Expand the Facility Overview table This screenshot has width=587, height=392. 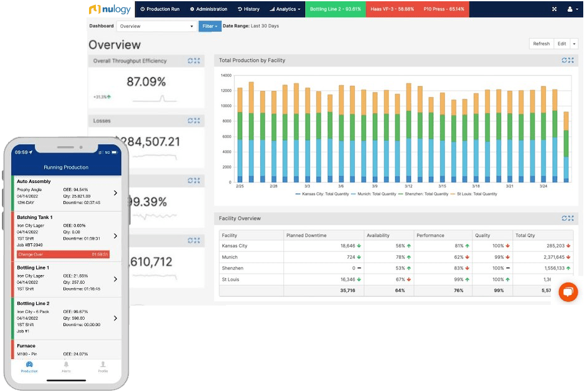[x=571, y=218]
